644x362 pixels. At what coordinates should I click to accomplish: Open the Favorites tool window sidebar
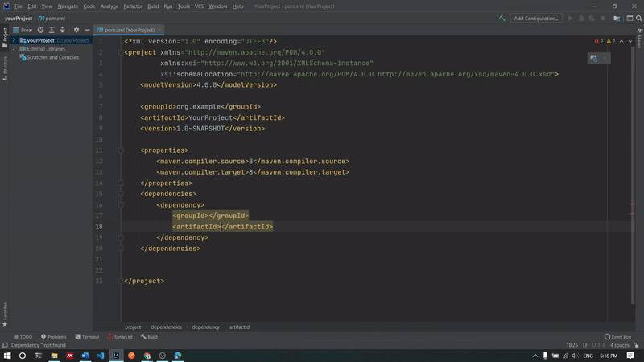(5, 315)
